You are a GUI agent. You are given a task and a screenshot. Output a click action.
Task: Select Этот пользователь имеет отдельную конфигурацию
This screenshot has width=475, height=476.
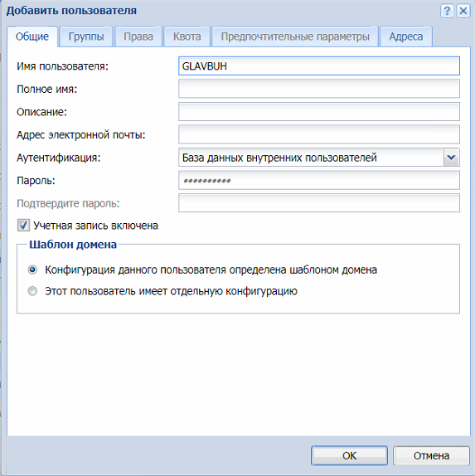click(x=32, y=291)
